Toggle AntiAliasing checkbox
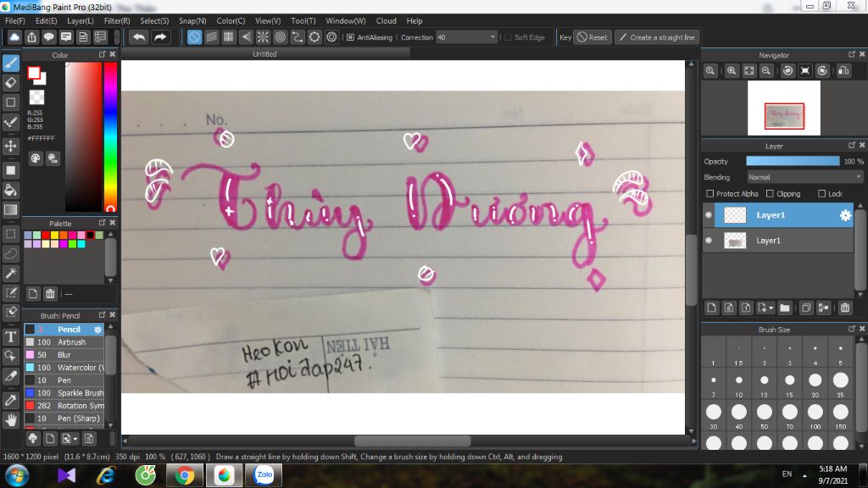Screen dimensions: 868x488 coord(350,37)
